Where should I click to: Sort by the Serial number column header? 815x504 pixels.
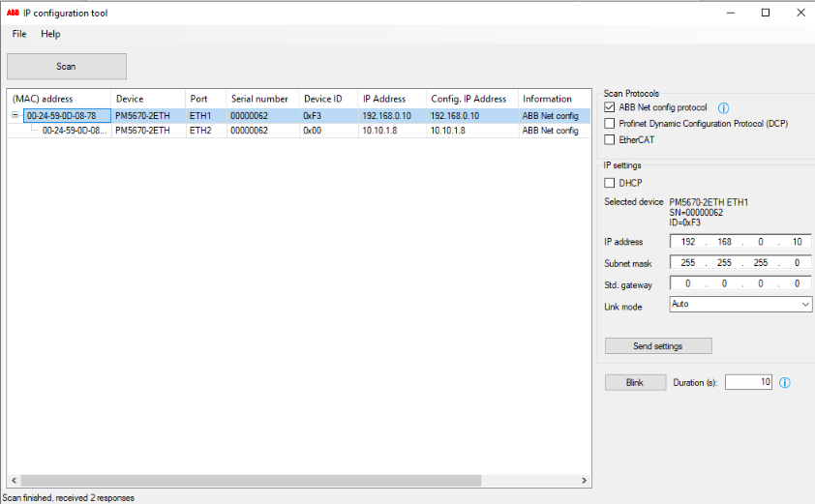[x=259, y=99]
